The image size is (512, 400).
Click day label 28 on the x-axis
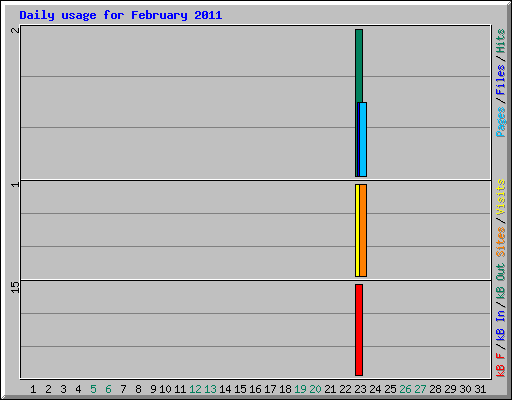[435, 389]
